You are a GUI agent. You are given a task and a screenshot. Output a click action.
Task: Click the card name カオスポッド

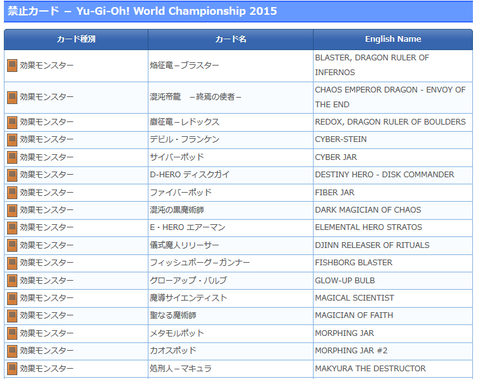coord(173,351)
